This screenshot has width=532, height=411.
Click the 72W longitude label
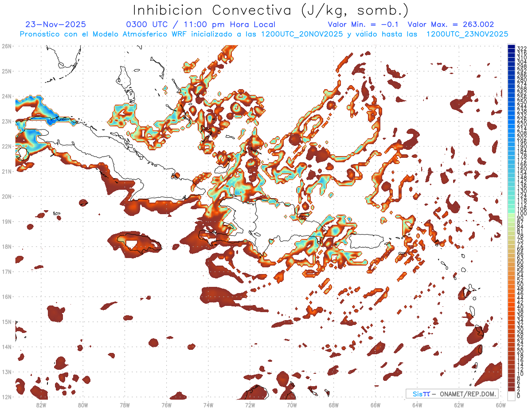click(x=250, y=405)
